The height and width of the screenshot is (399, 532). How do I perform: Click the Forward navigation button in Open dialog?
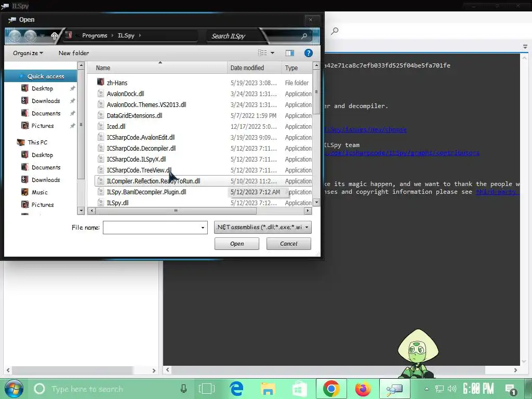click(x=30, y=36)
